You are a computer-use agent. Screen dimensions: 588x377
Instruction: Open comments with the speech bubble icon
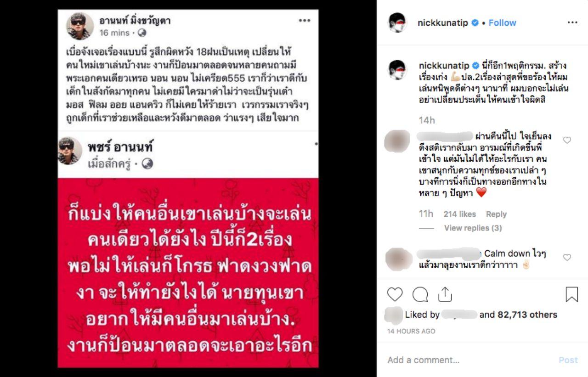pyautogui.click(x=420, y=294)
